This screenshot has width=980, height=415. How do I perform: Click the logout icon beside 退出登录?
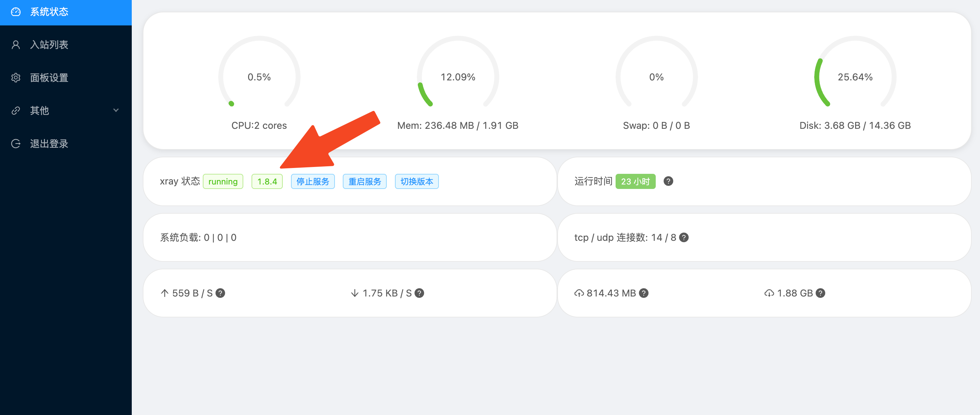pyautogui.click(x=15, y=144)
